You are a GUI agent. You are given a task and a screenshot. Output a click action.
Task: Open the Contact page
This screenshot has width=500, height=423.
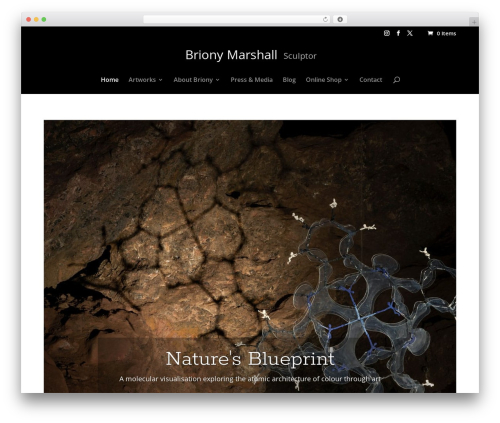pyautogui.click(x=371, y=80)
